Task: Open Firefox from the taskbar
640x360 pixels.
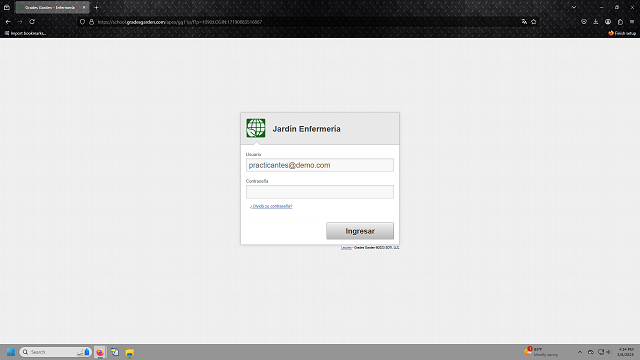Action: coord(100,352)
